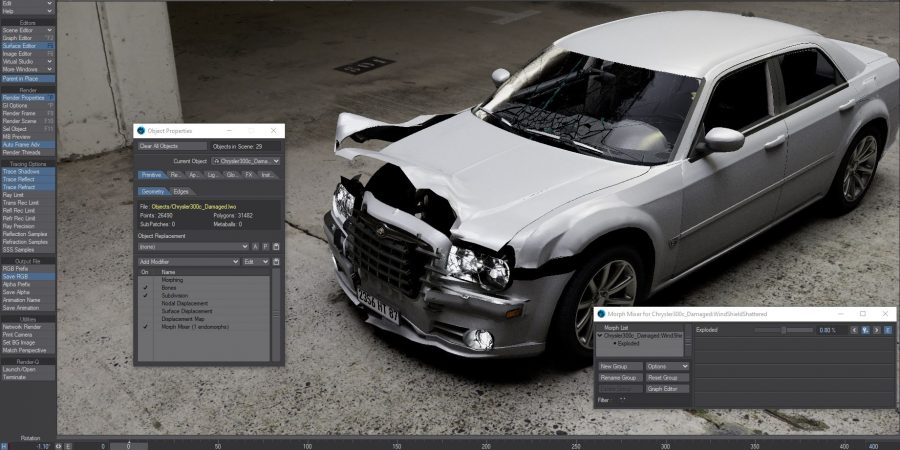Enable the Morphing modifier in the On column

click(145, 280)
